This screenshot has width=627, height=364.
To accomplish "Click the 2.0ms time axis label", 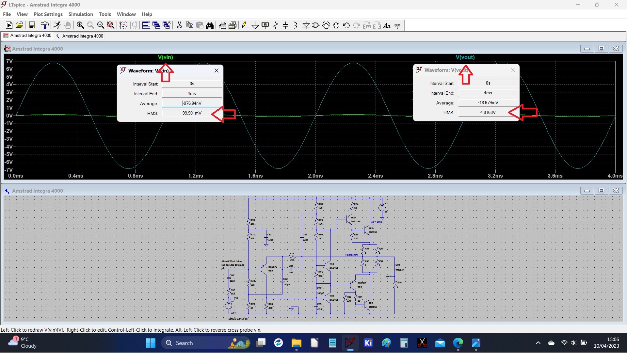I will click(315, 176).
